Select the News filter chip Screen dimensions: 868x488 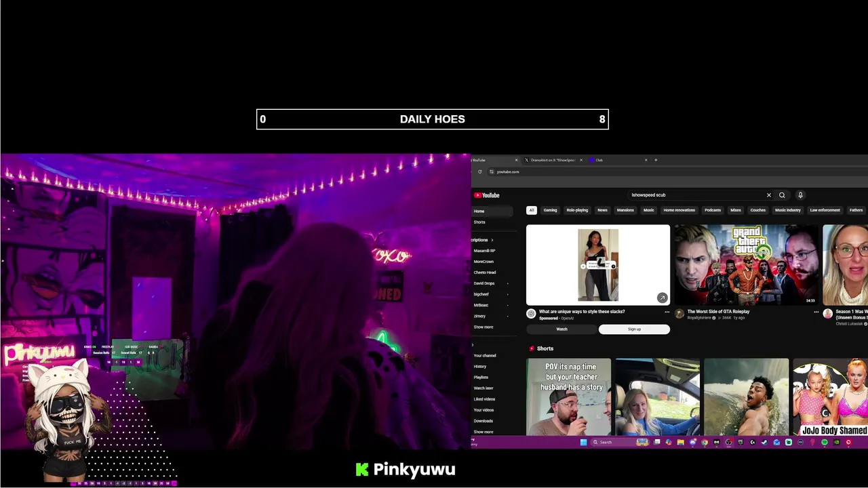tap(602, 210)
